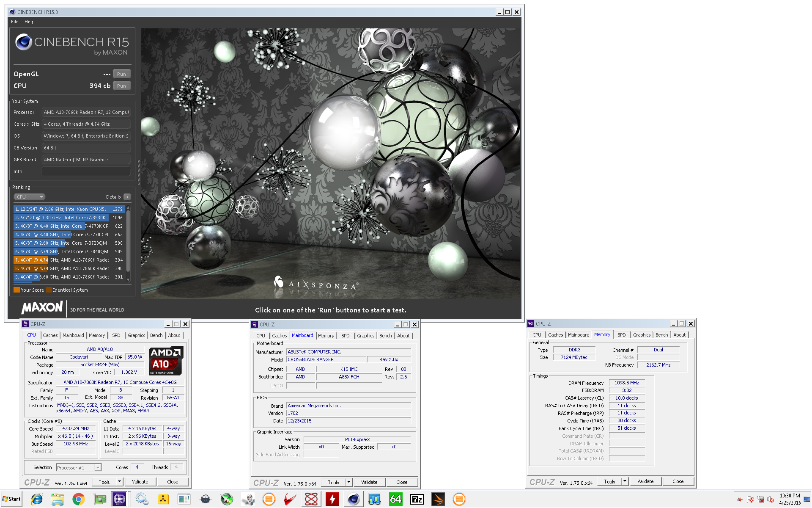Click the Info field in Your System

click(x=86, y=171)
